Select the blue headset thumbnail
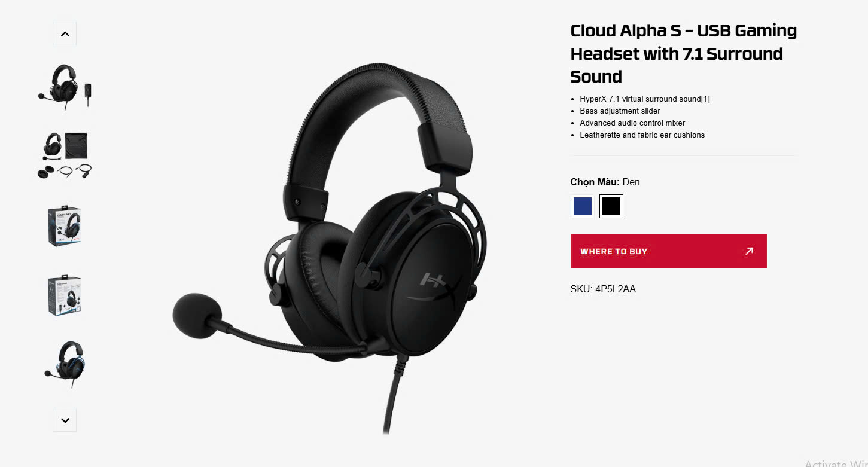This screenshot has height=467, width=868. click(65, 364)
